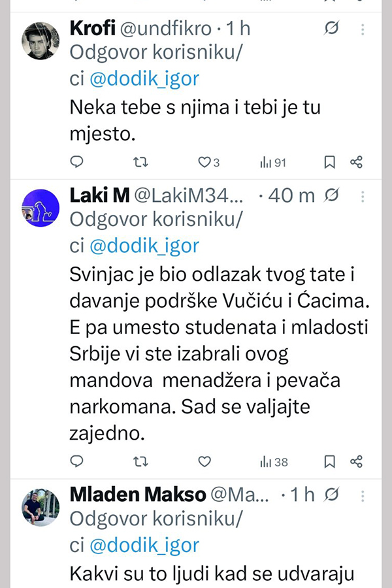
Task: Like Laki M's tweet
Action: [x=204, y=462]
